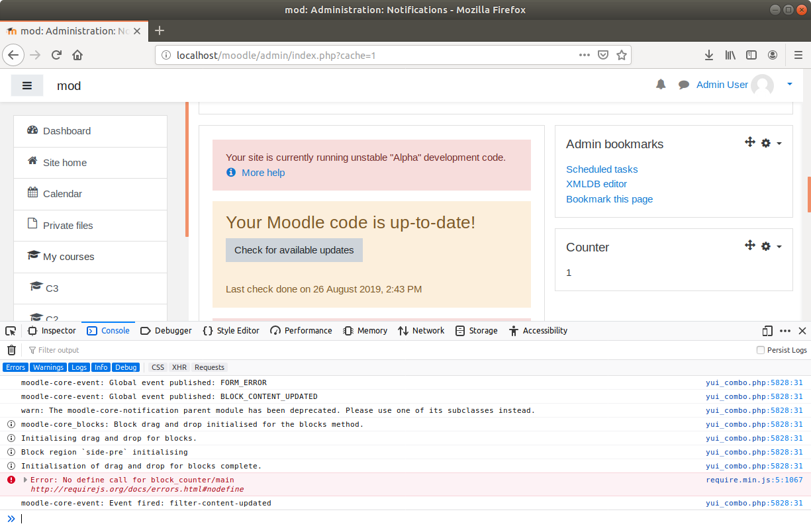Open the Firefox home page icon
The image size is (811, 532).
[x=77, y=55]
